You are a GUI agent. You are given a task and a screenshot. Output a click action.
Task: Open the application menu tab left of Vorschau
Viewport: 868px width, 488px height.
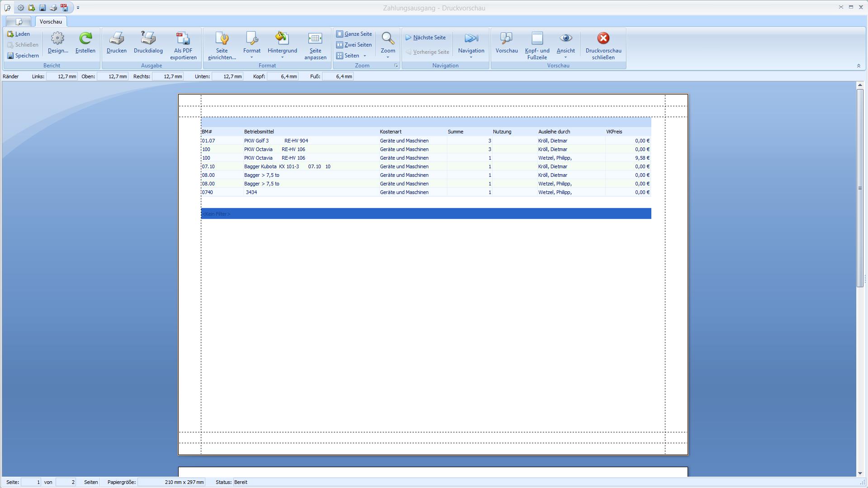(19, 22)
